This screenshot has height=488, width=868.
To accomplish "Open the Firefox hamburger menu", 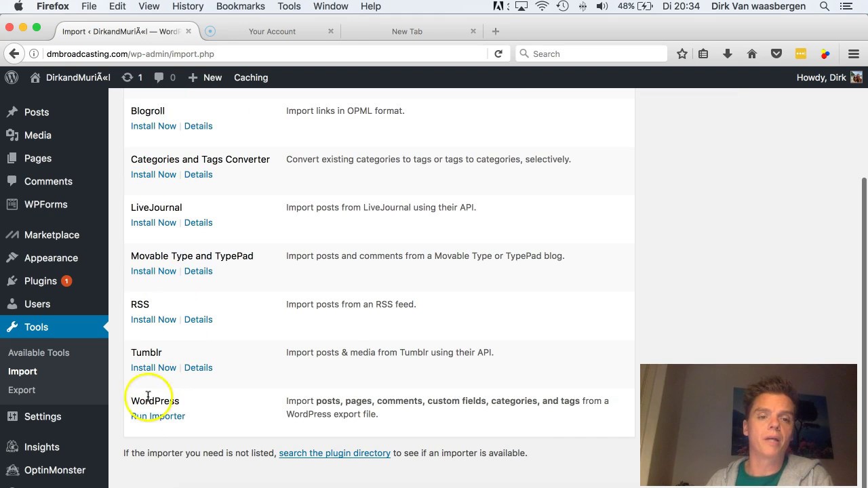I will [854, 54].
